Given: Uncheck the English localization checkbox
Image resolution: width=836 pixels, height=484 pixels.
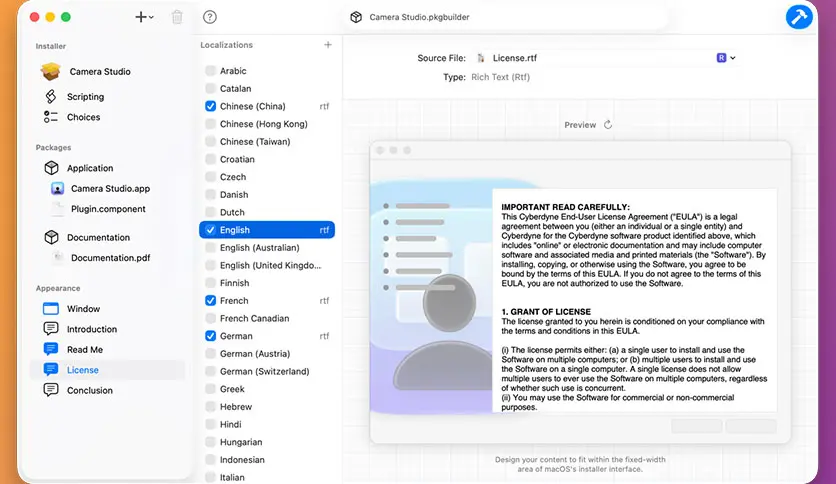Looking at the screenshot, I should [211, 230].
